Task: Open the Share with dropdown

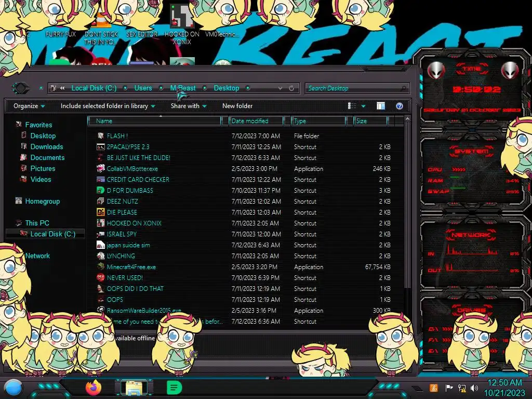Action: click(x=189, y=106)
